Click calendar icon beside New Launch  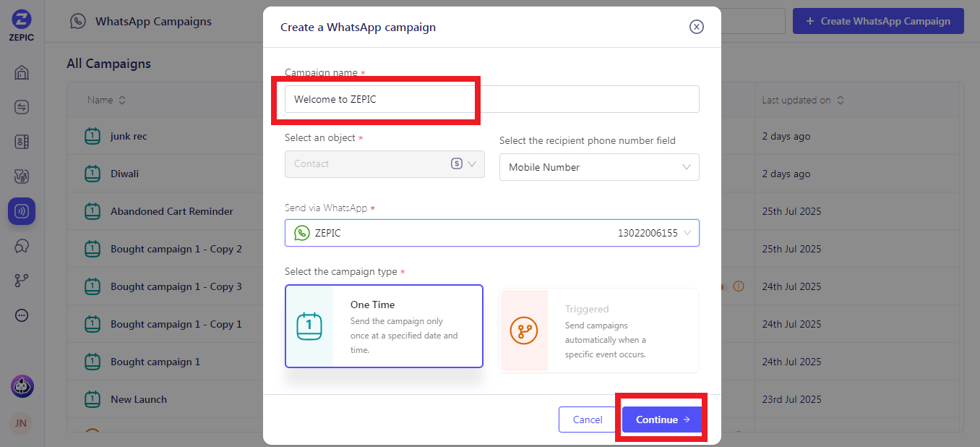click(93, 399)
